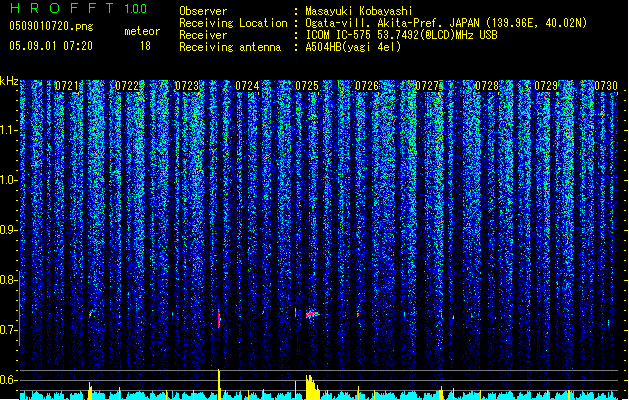The height and width of the screenshot is (400, 629).
Task: Click the HROFFT title text
Action: (62, 8)
